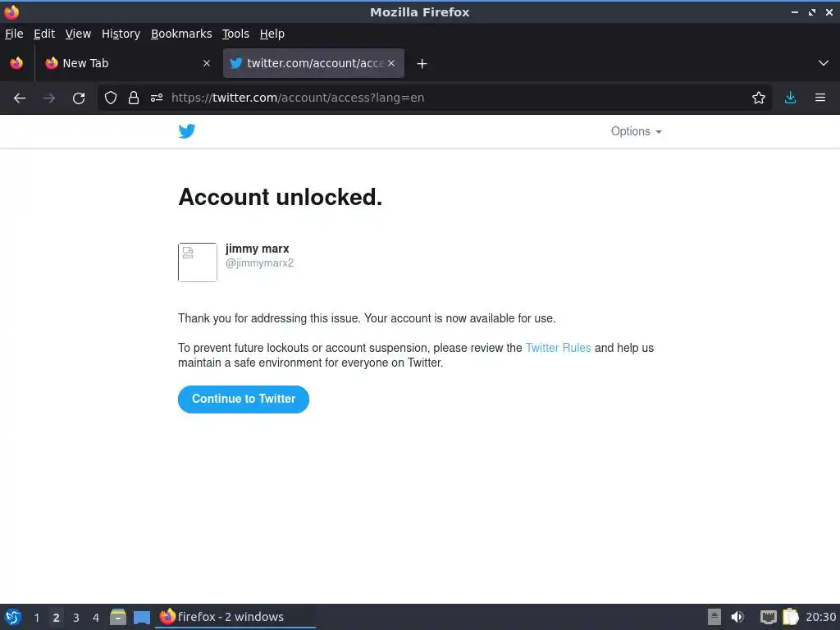This screenshot has width=840, height=630.
Task: Close the New Tab tab
Action: 207,63
